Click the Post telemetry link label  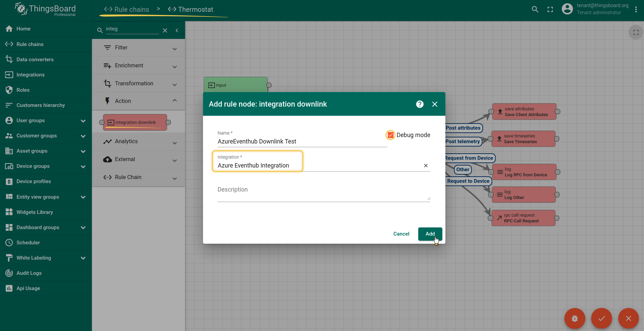[x=463, y=141]
